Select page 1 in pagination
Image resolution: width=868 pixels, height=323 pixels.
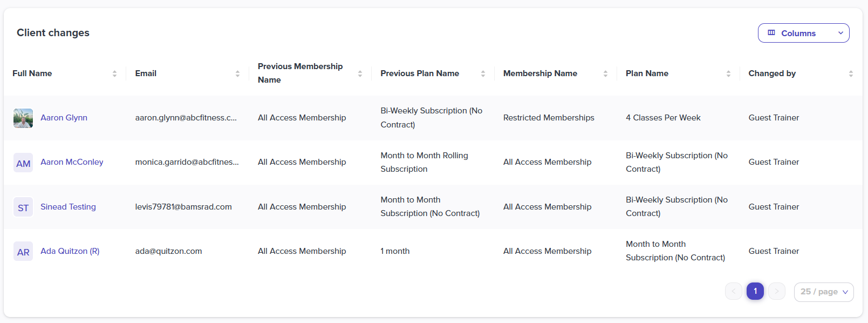coord(755,291)
